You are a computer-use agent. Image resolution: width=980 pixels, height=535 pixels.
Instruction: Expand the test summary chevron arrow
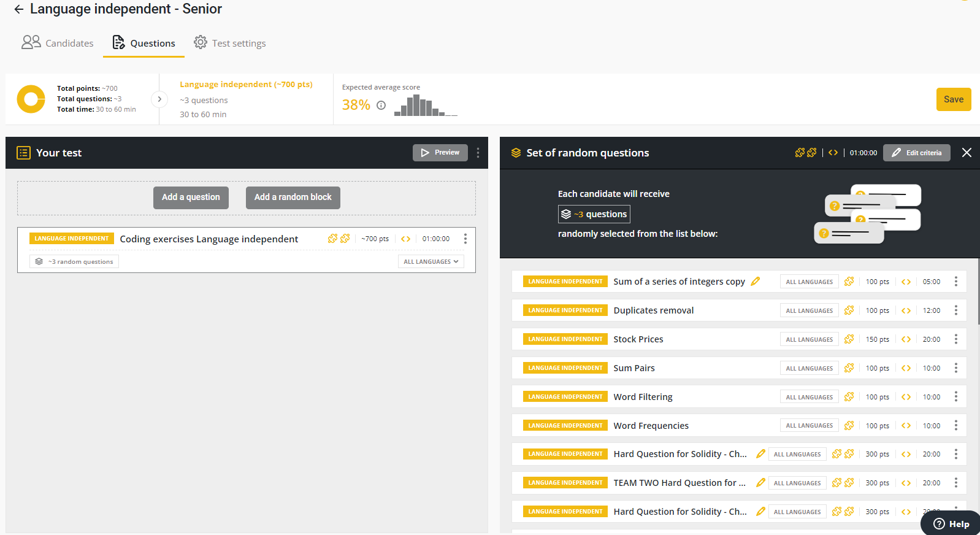[159, 99]
